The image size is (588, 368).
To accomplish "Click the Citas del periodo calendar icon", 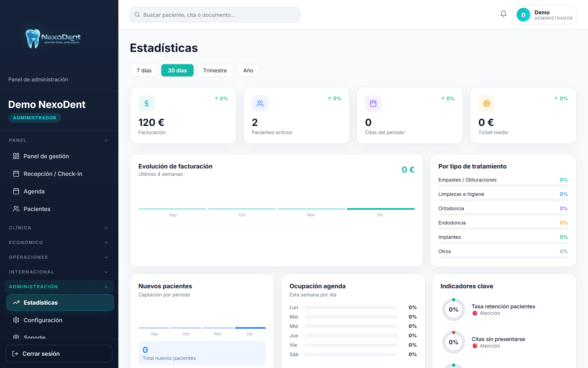I will point(373,103).
